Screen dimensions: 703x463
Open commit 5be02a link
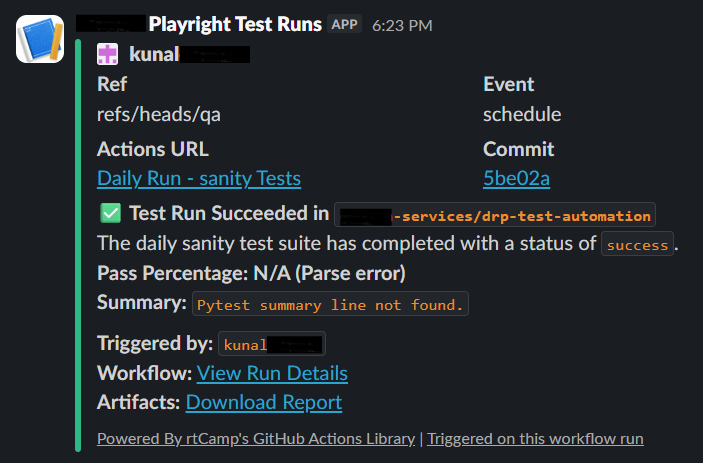(516, 178)
